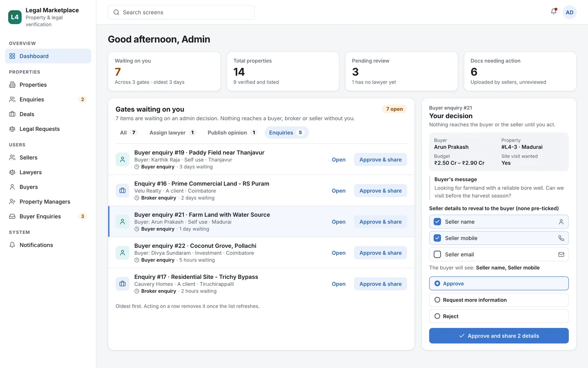Open the Waiting on you summary card
This screenshot has height=368, width=588.
pyautogui.click(x=164, y=71)
